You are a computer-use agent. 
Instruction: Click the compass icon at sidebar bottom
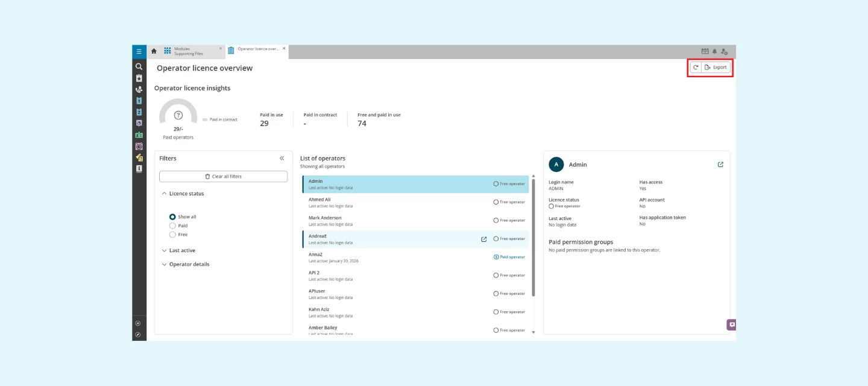[x=138, y=334]
